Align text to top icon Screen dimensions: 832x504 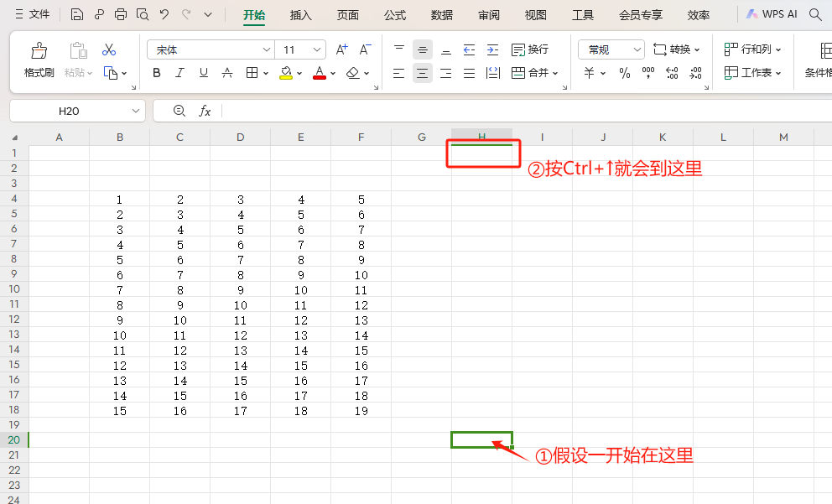[399, 49]
